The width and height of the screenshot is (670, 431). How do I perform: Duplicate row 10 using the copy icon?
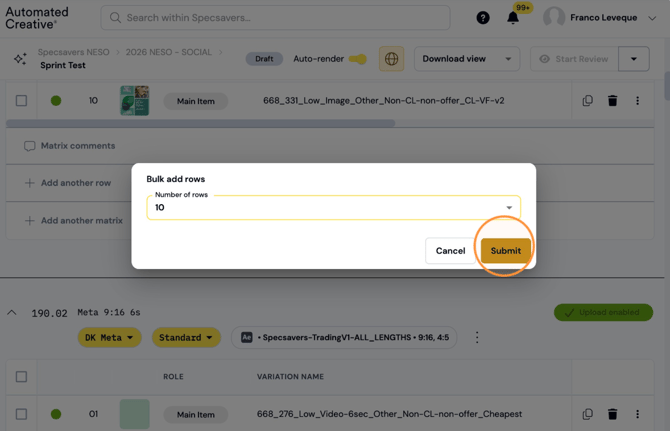[x=588, y=101]
